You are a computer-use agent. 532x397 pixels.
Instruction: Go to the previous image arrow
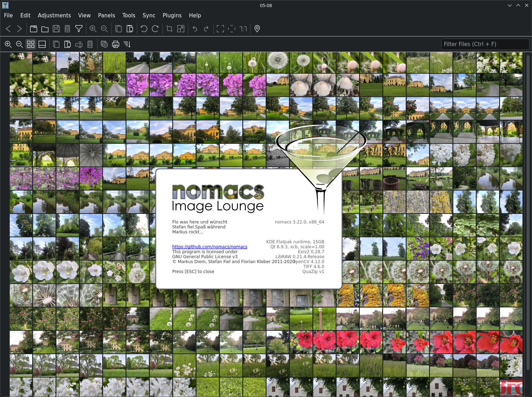click(x=8, y=29)
